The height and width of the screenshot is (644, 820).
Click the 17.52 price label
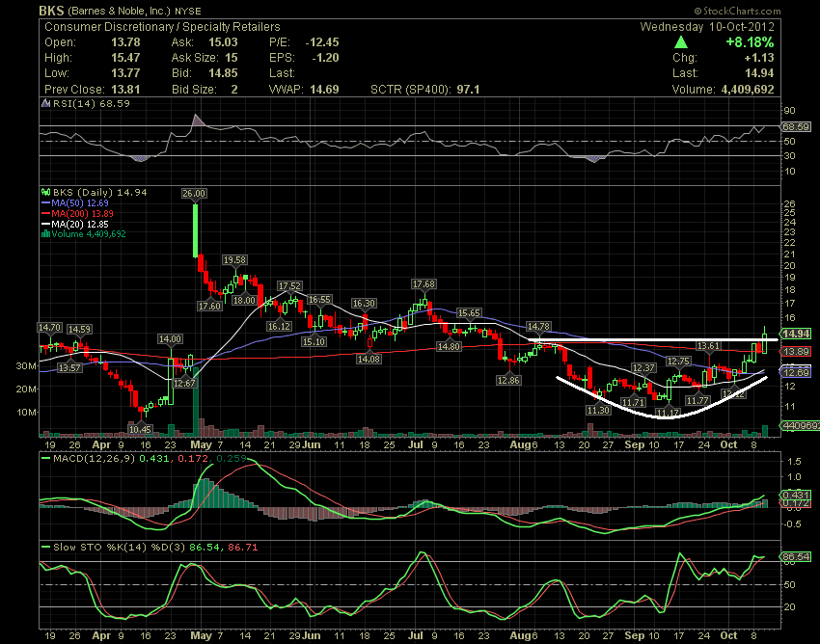click(x=289, y=286)
